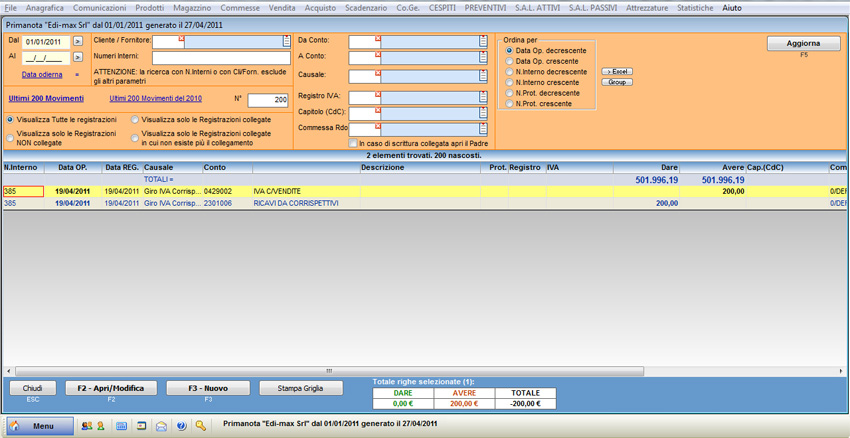Screen dimensions: 850x438
Task: Click the single user icon in bottom toolbar
Action: [100, 426]
